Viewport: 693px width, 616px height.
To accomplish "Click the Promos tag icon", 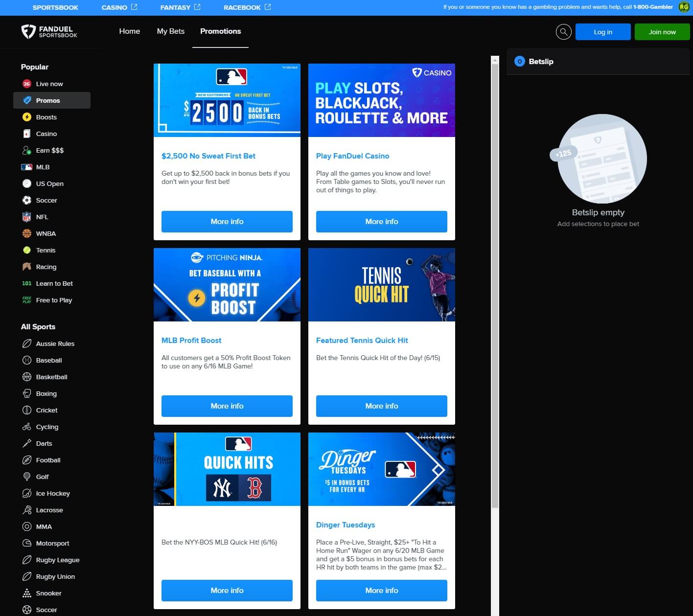I will pos(27,100).
